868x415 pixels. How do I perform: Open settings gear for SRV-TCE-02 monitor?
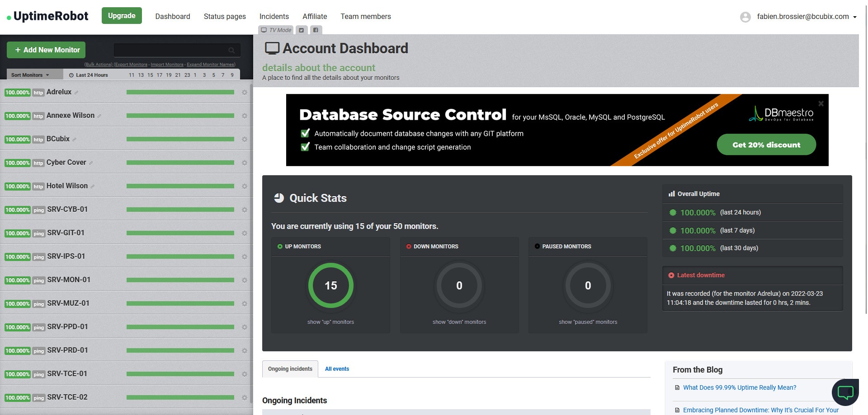click(x=245, y=398)
